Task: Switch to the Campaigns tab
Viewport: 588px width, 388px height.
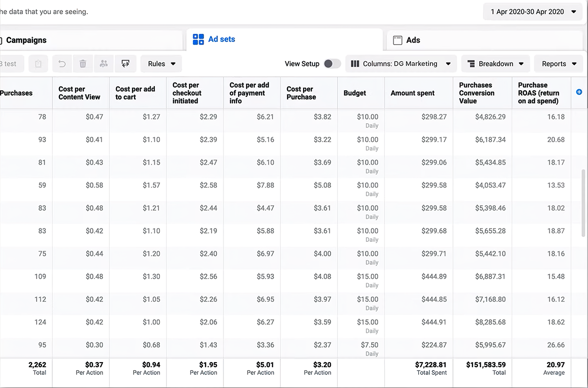Action: (26, 40)
